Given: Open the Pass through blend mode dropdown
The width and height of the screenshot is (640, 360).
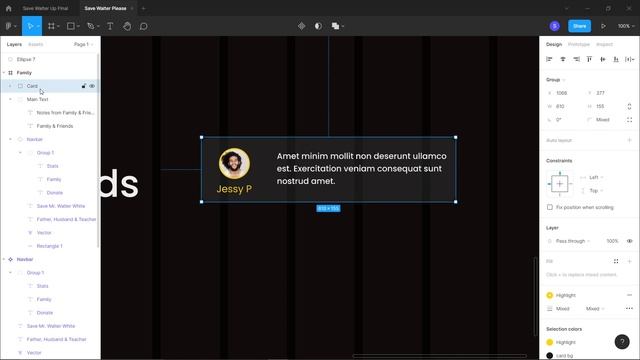Looking at the screenshot, I should tap(573, 241).
